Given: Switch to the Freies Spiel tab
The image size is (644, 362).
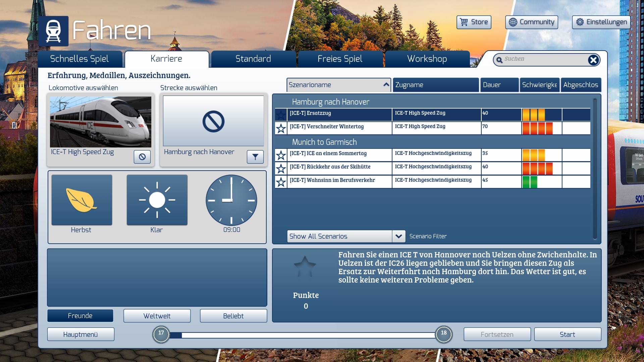Looking at the screenshot, I should pyautogui.click(x=340, y=59).
